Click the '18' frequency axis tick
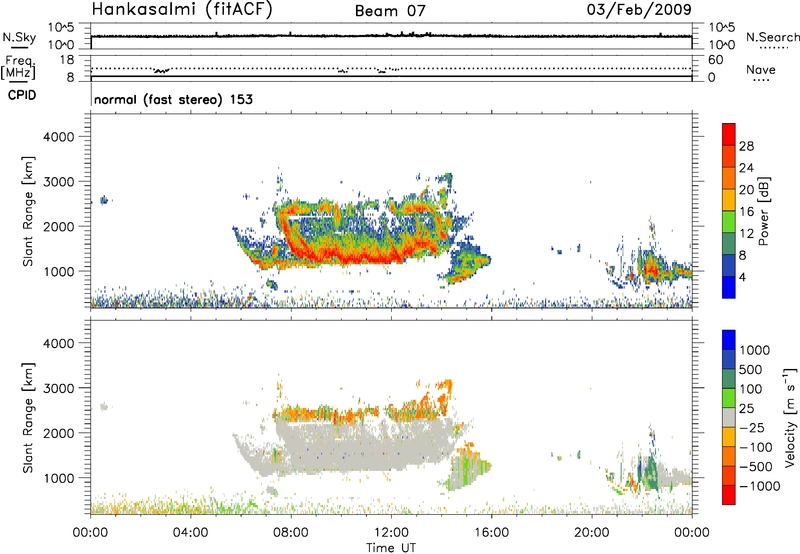 point(67,60)
